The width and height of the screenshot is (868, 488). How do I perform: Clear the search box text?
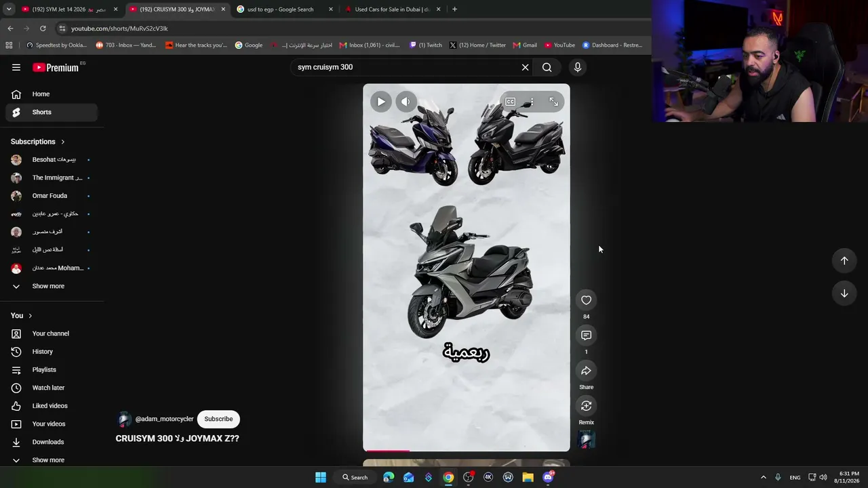click(x=525, y=67)
